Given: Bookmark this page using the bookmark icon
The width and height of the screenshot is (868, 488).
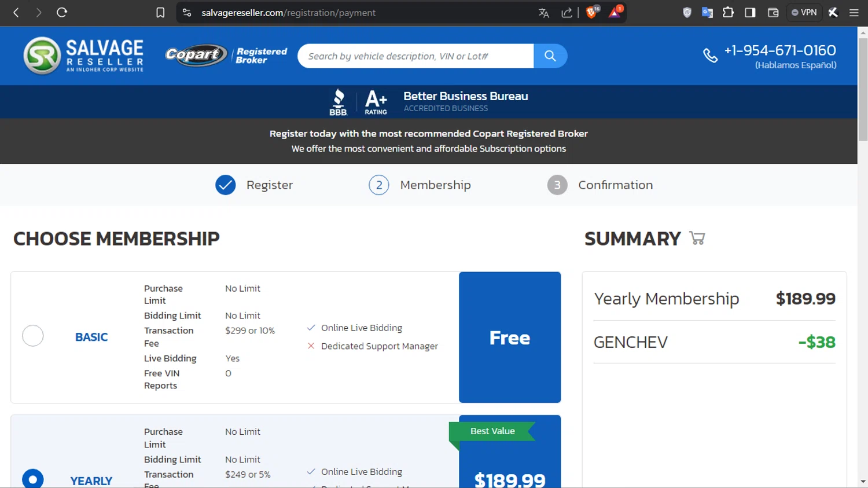Looking at the screenshot, I should coord(160,12).
